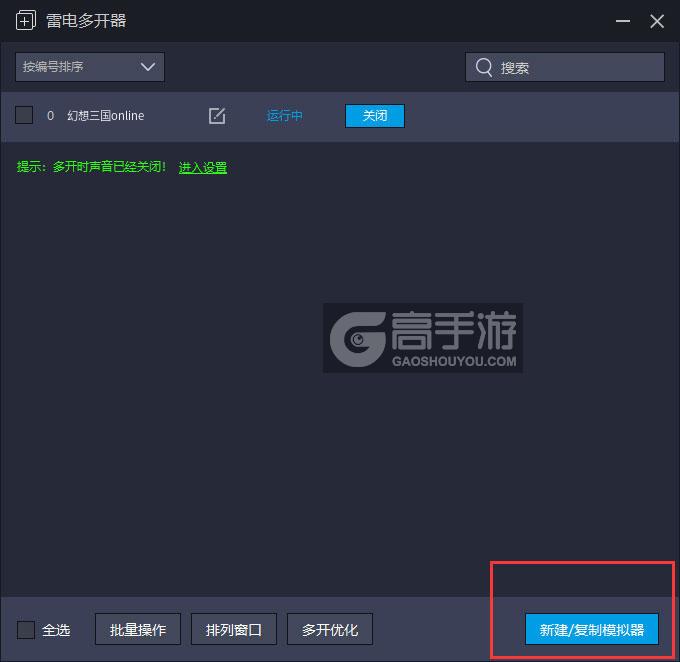Click the multi-instance plus icon in title bar

[26, 20]
